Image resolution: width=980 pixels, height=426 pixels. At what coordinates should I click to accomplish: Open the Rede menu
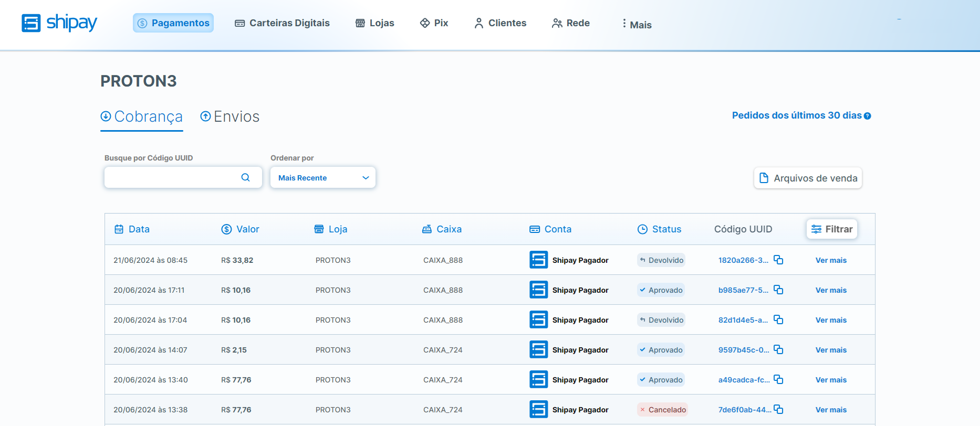tap(571, 23)
